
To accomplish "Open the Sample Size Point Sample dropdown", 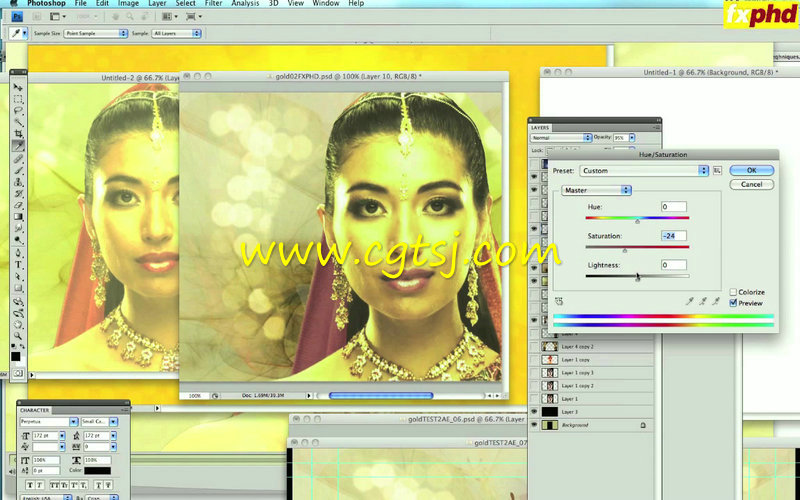I will 95,33.
